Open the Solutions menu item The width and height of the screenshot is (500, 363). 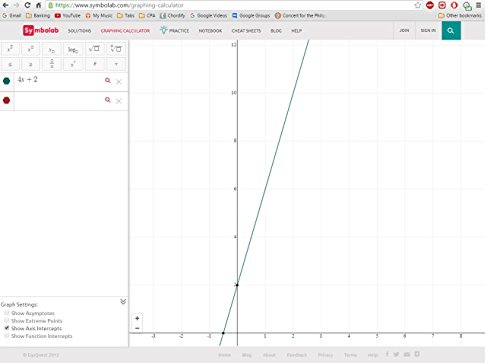79,31
